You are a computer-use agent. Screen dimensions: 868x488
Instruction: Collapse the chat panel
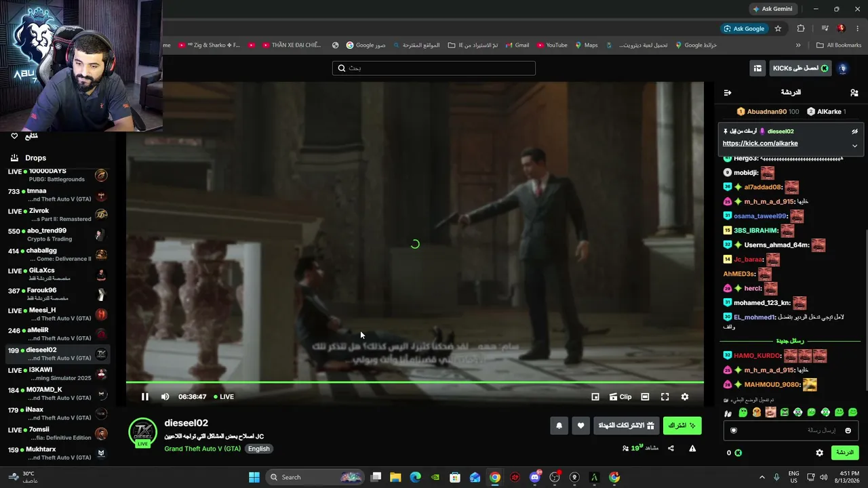click(728, 92)
